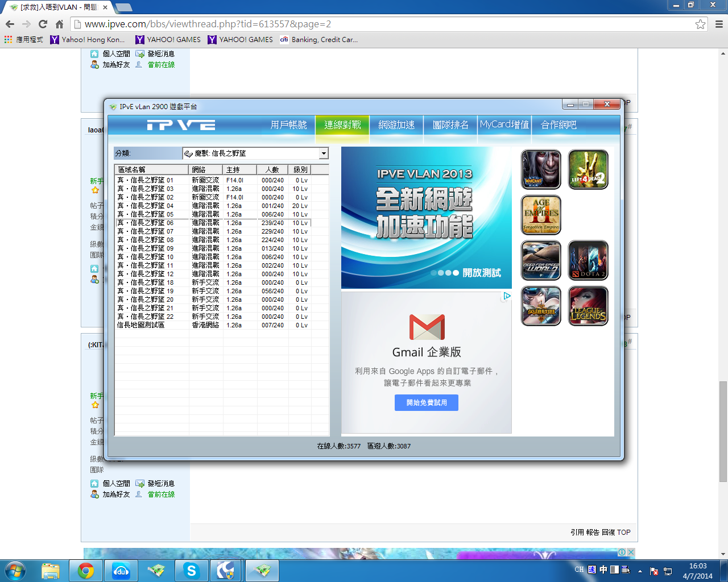Click the AdChoices icon on Gmail ad

[x=507, y=296]
